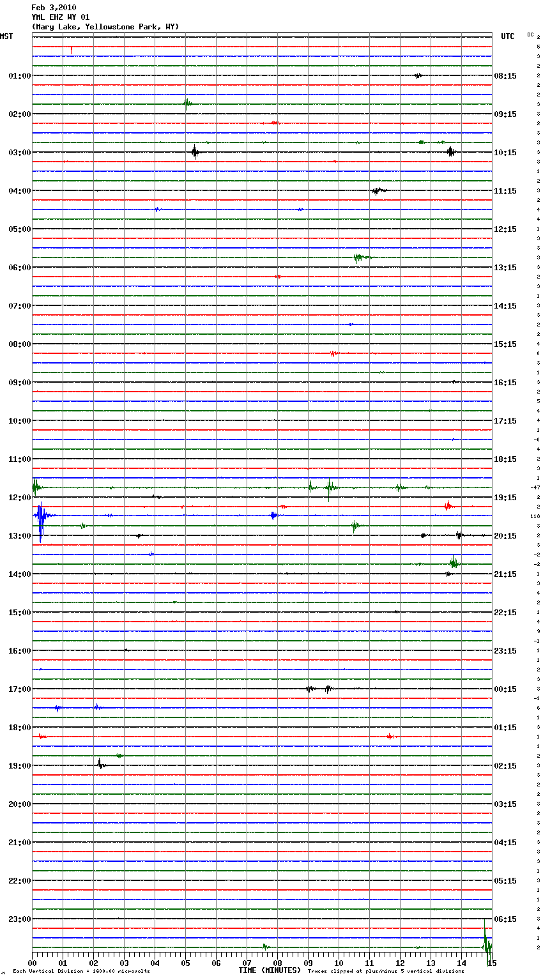Image resolution: width=543 pixels, height=980 pixels.
Task: Click the '08:15' UTC row label
Action: 505,76
